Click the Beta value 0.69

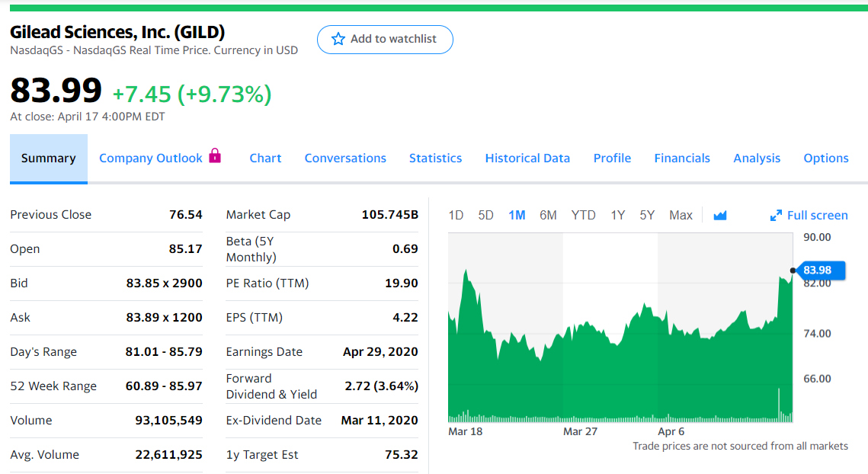[x=405, y=249]
